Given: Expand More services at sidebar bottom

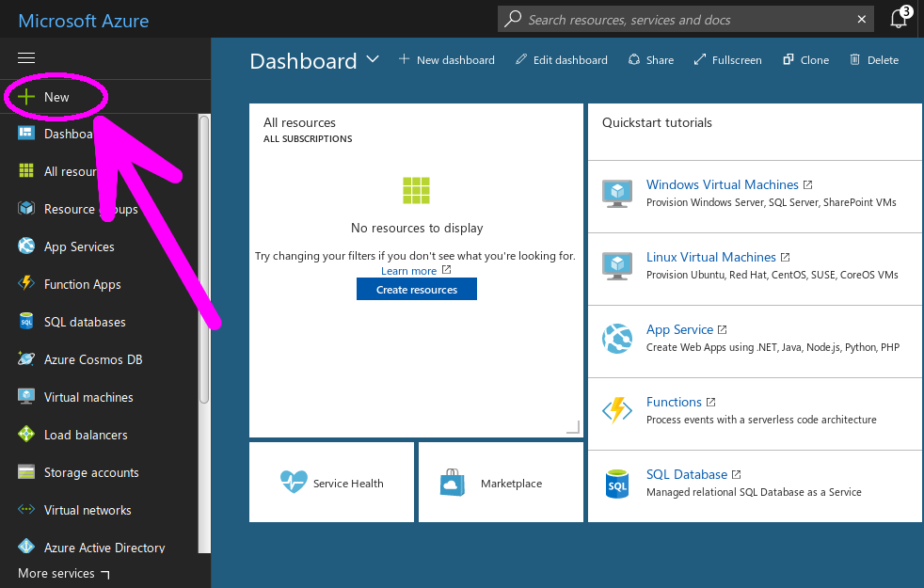Looking at the screenshot, I should tap(64, 573).
